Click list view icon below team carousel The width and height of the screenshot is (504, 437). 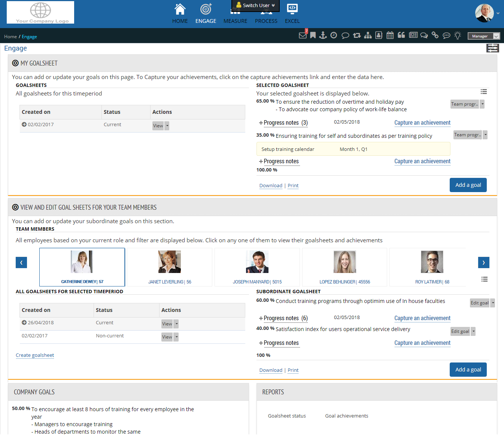[485, 279]
